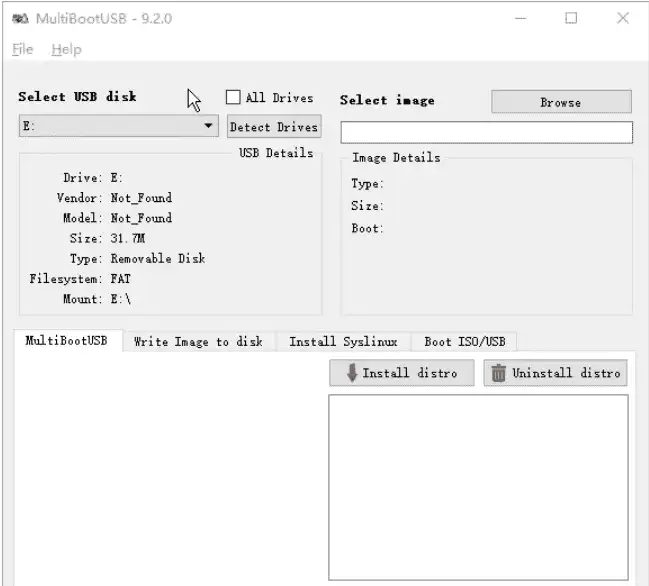Click the Vendor Not_Found value

[141, 198]
